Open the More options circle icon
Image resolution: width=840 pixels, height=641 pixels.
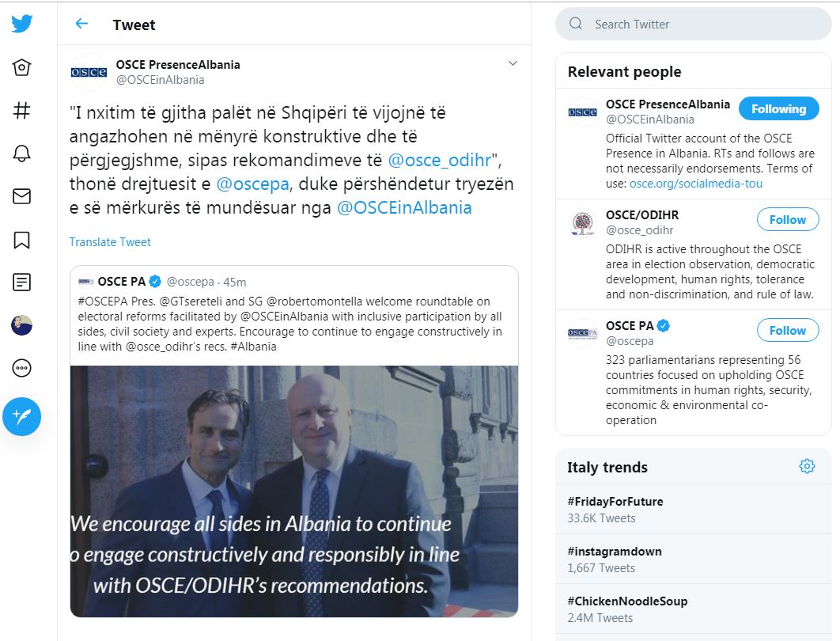point(21,368)
